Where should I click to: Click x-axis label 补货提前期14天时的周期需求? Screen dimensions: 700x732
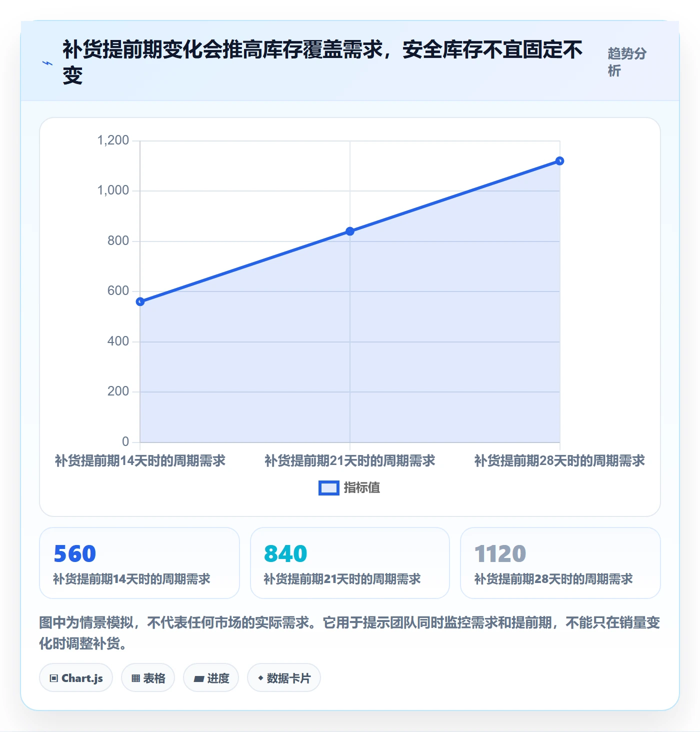[x=140, y=460]
